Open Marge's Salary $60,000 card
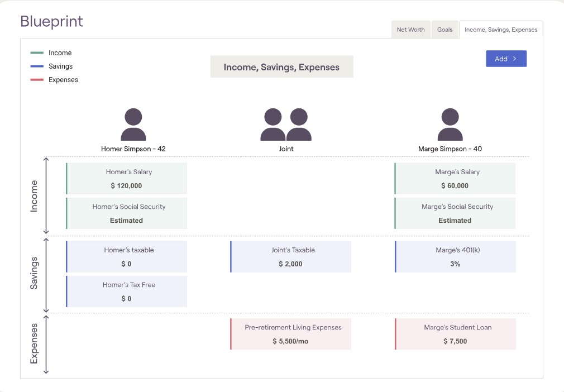564x392 pixels. (455, 179)
